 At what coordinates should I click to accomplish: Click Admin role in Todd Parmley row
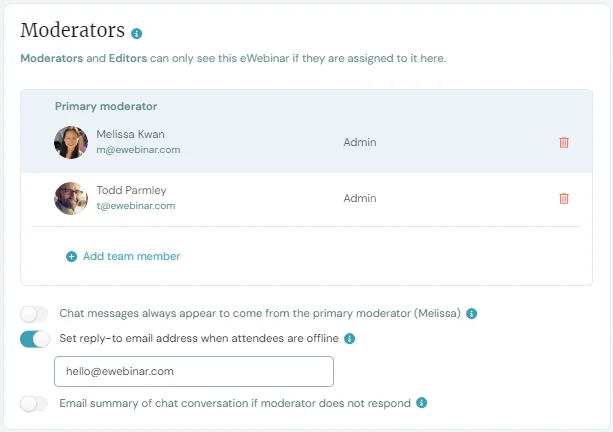click(x=360, y=198)
